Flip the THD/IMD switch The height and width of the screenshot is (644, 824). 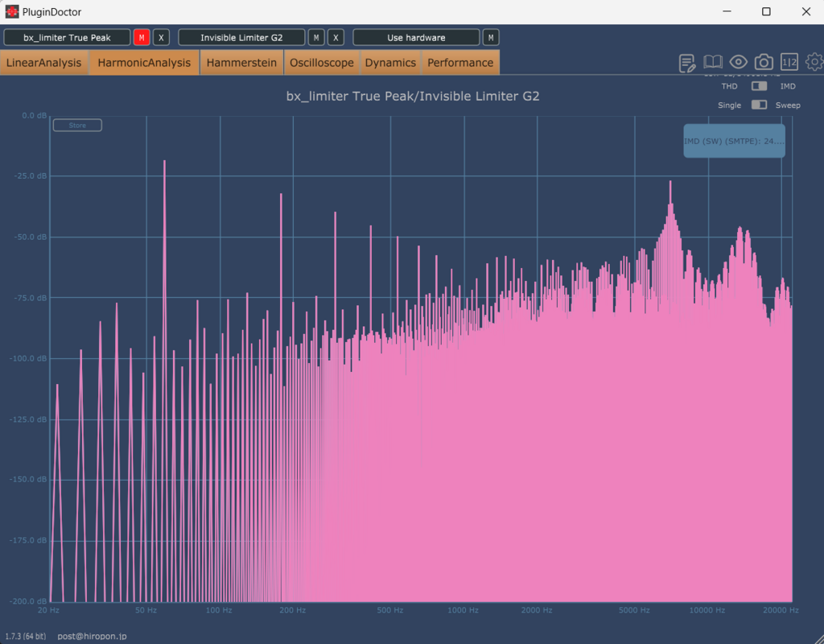(759, 85)
